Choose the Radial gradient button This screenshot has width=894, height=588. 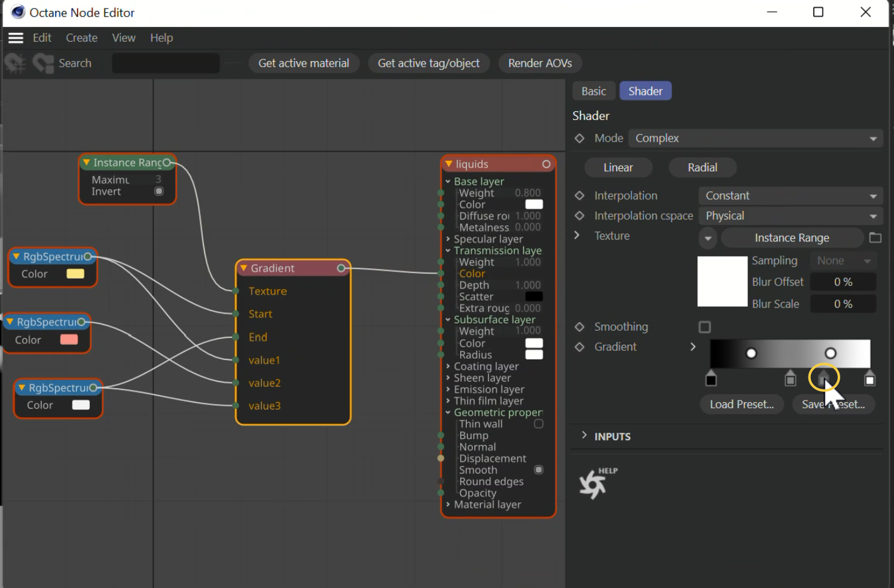[703, 167]
